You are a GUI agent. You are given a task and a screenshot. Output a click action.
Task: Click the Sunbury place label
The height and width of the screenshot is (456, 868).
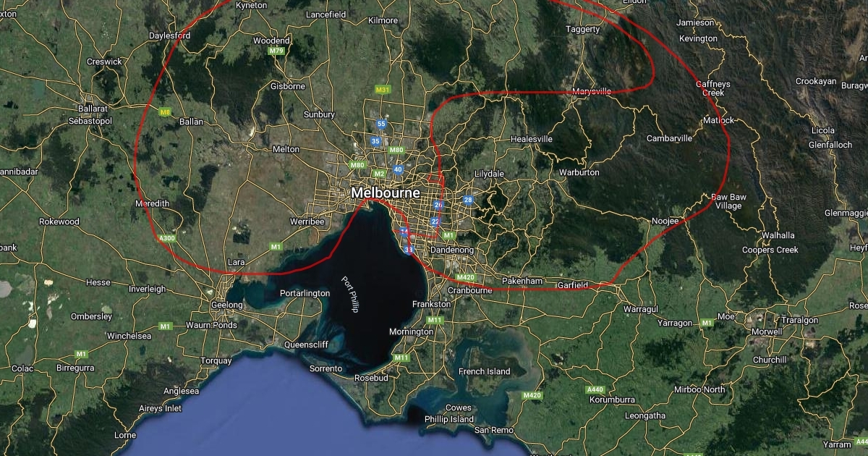pyautogui.click(x=319, y=114)
